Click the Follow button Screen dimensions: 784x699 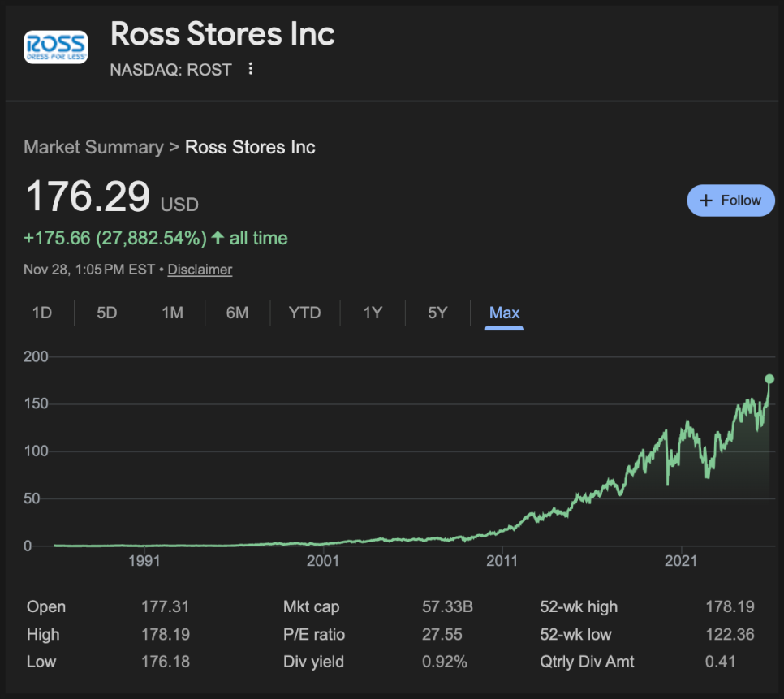click(x=730, y=201)
